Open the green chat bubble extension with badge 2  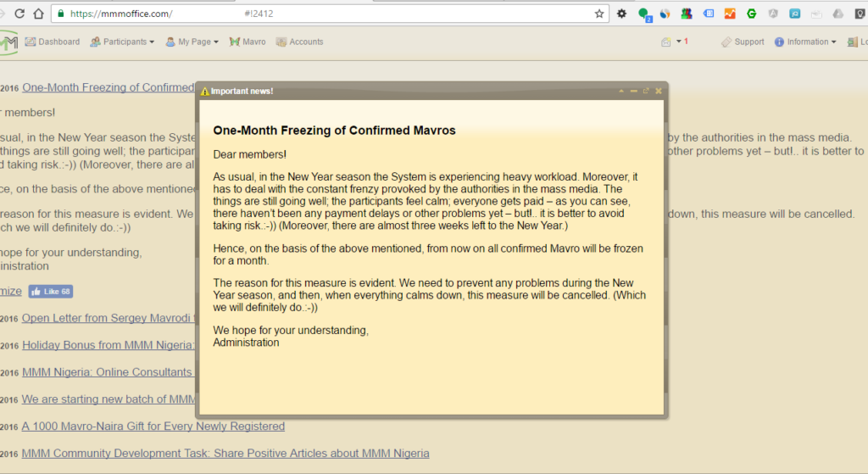[x=644, y=14]
